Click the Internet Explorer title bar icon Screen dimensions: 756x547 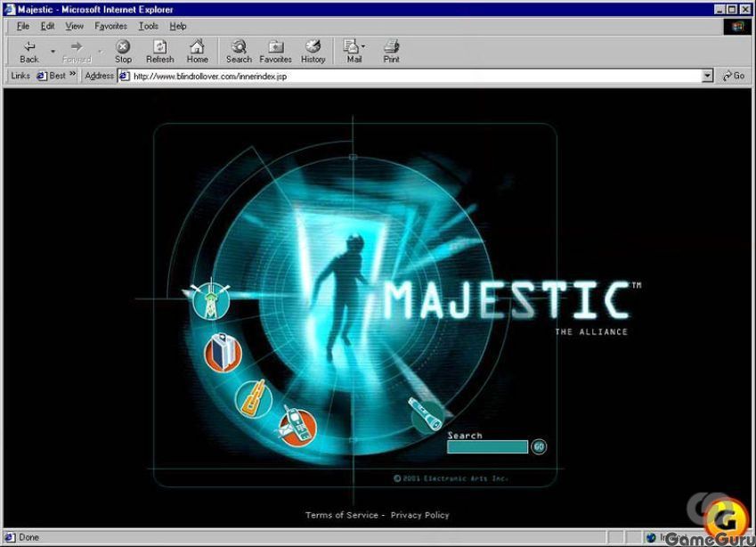[x=10, y=9]
